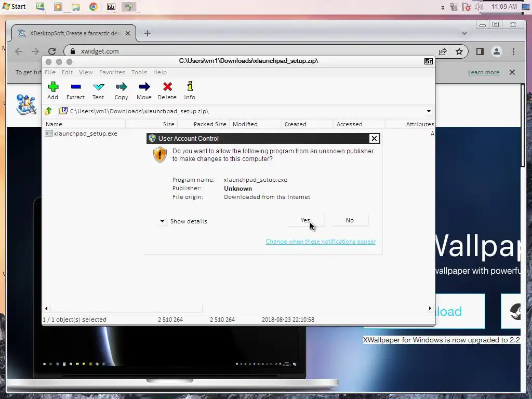Click the red Delete icon
The image size is (532, 399).
[167, 90]
